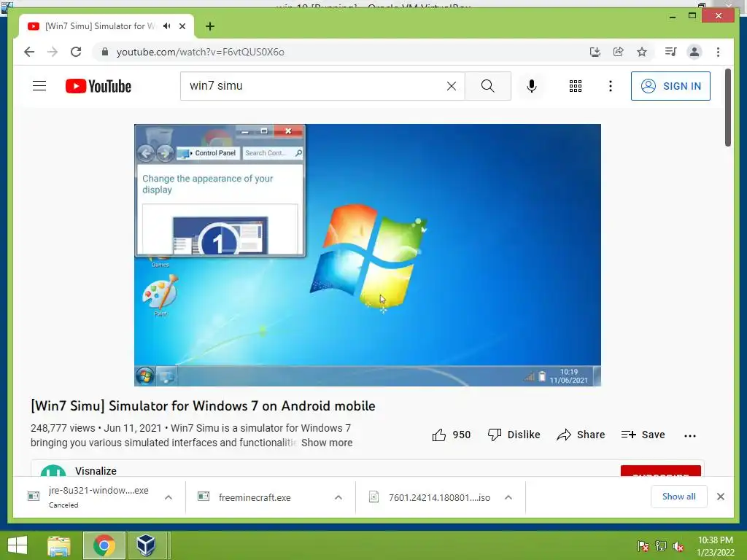The height and width of the screenshot is (560, 747).
Task: Click the video title text
Action: pos(203,405)
